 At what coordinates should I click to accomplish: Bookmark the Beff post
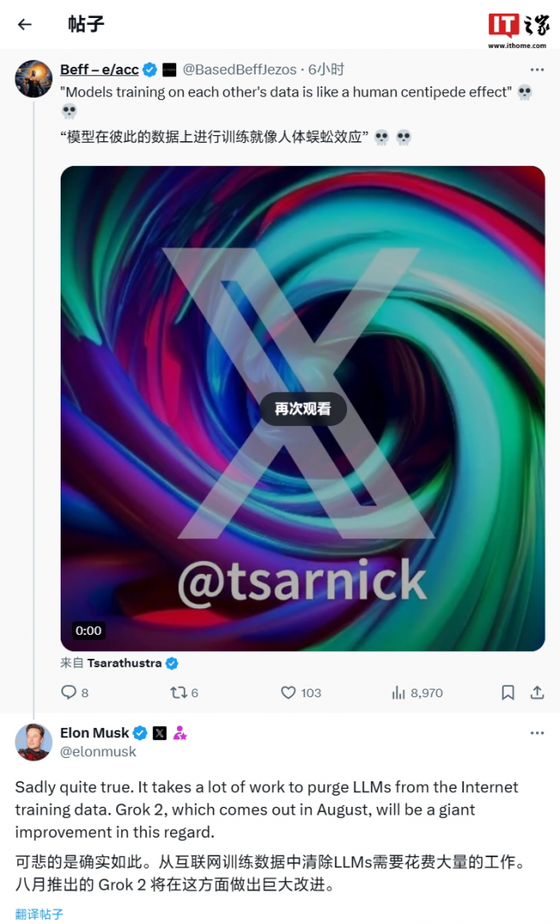coord(508,692)
